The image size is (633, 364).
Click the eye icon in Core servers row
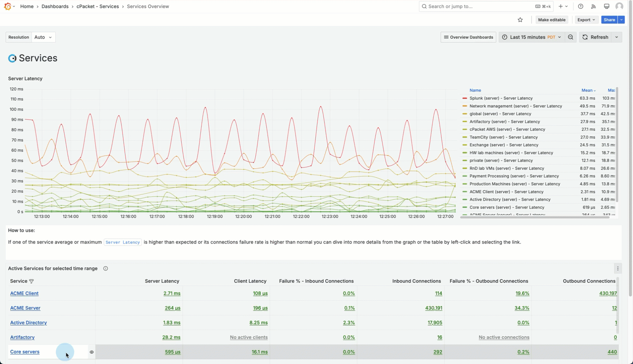coord(92,352)
